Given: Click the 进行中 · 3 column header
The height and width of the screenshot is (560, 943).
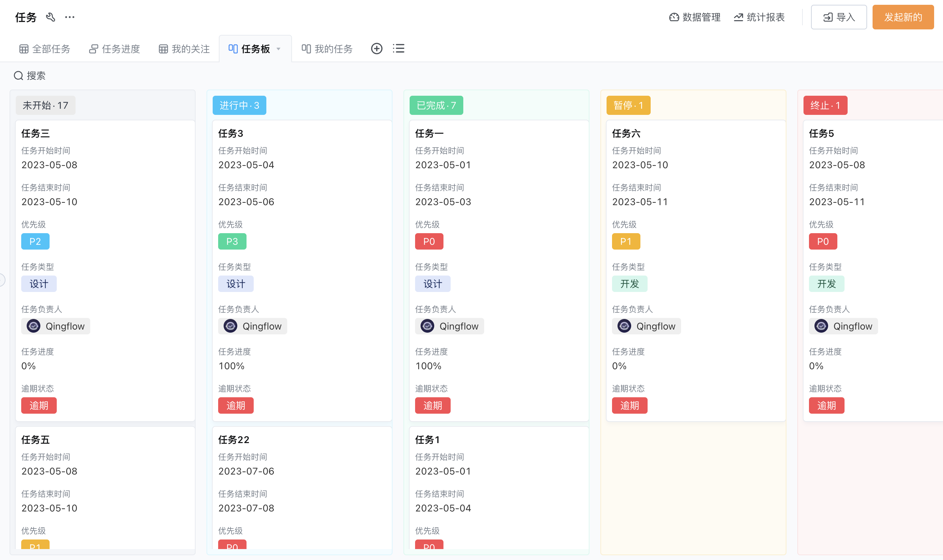Looking at the screenshot, I should pos(239,105).
